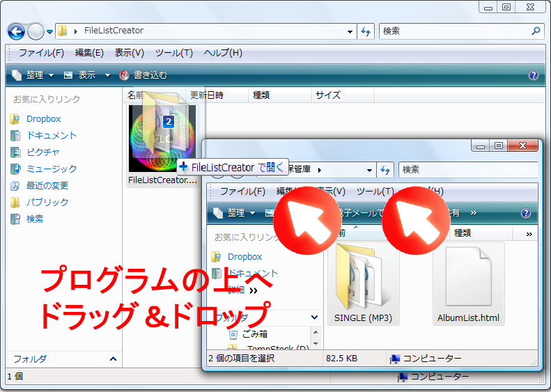
Task: Click 検索 search field in front window
Action: (468, 170)
